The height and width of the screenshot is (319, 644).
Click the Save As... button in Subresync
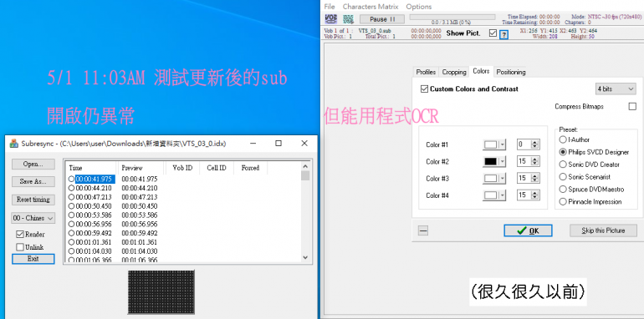pos(33,182)
